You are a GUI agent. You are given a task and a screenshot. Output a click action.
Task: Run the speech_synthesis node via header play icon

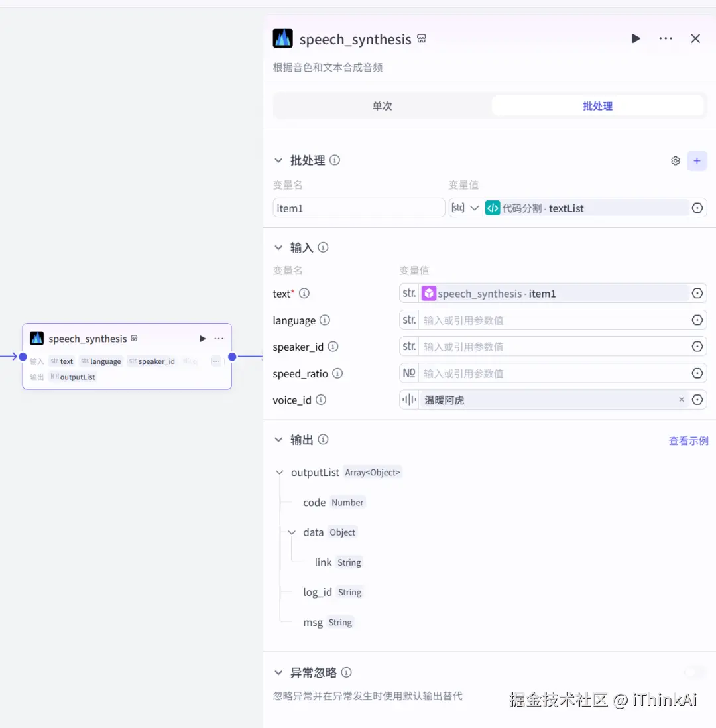click(636, 38)
